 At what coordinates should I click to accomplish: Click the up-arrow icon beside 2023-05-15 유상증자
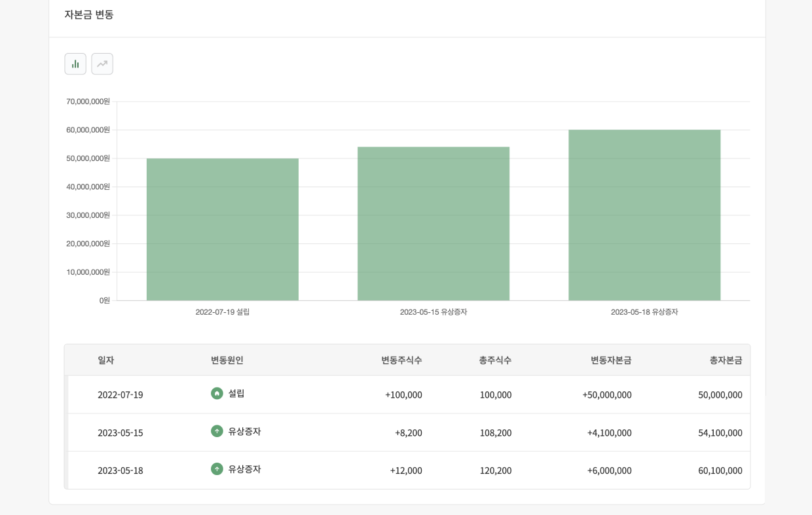[x=217, y=432]
